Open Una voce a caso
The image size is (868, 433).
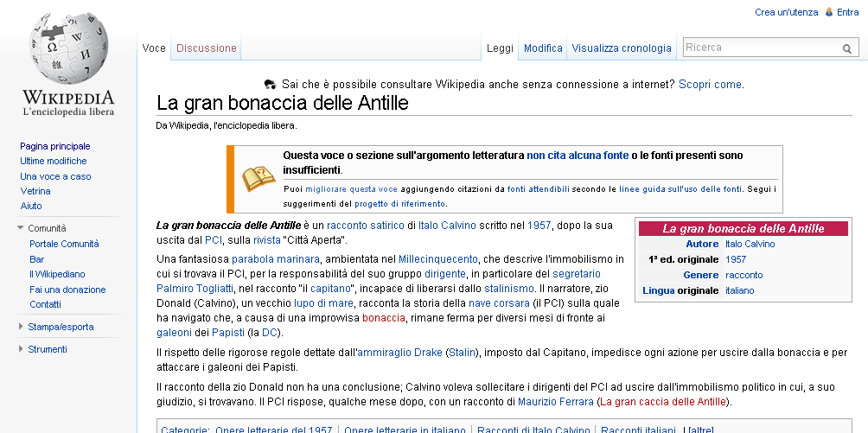point(55,176)
